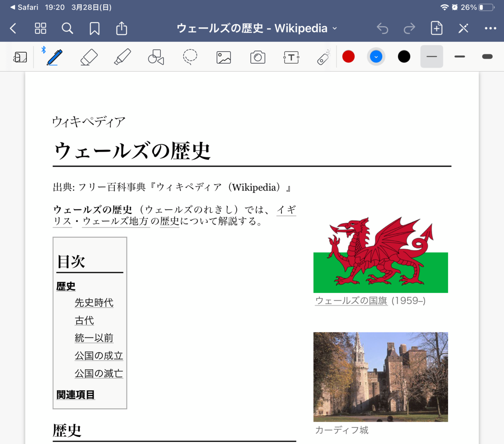Open the ウェールズの国旗 caption link

pyautogui.click(x=351, y=300)
